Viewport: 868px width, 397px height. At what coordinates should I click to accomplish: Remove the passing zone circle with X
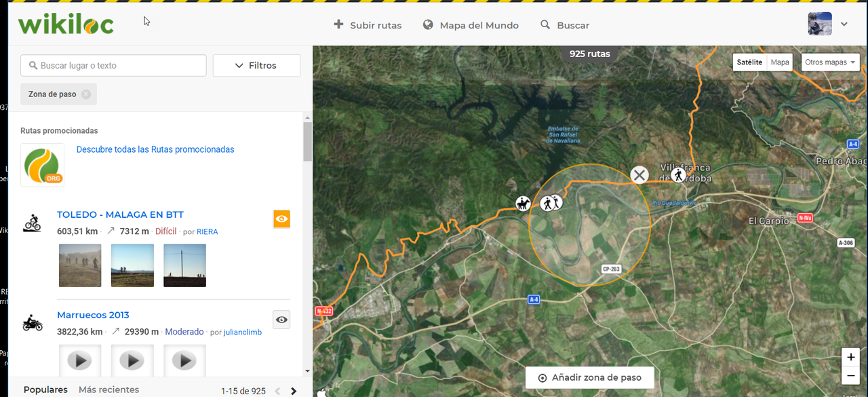[x=639, y=175]
